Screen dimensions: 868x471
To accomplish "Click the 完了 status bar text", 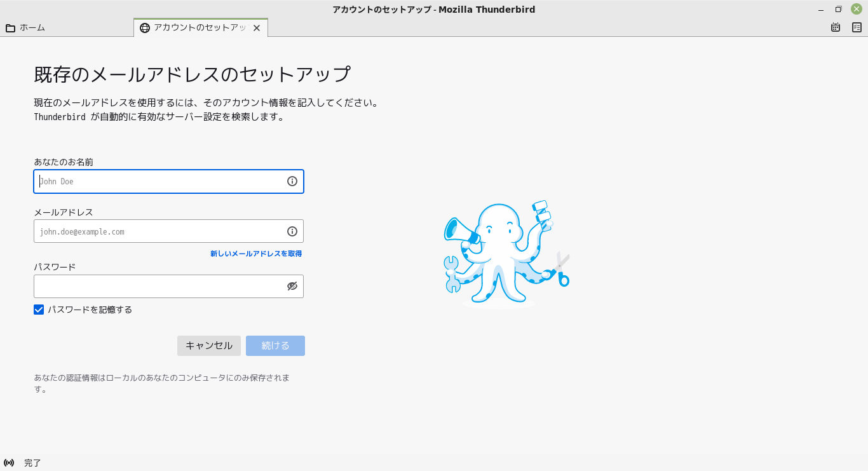I will pos(32,463).
